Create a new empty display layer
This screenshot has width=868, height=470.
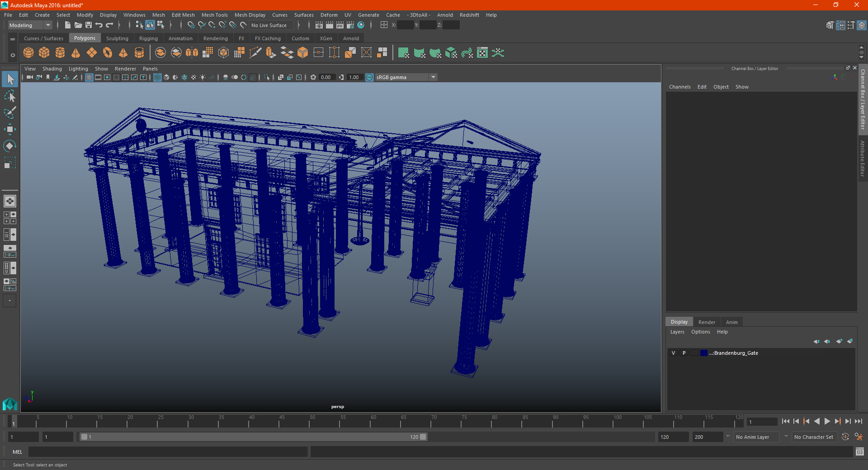[840, 341]
